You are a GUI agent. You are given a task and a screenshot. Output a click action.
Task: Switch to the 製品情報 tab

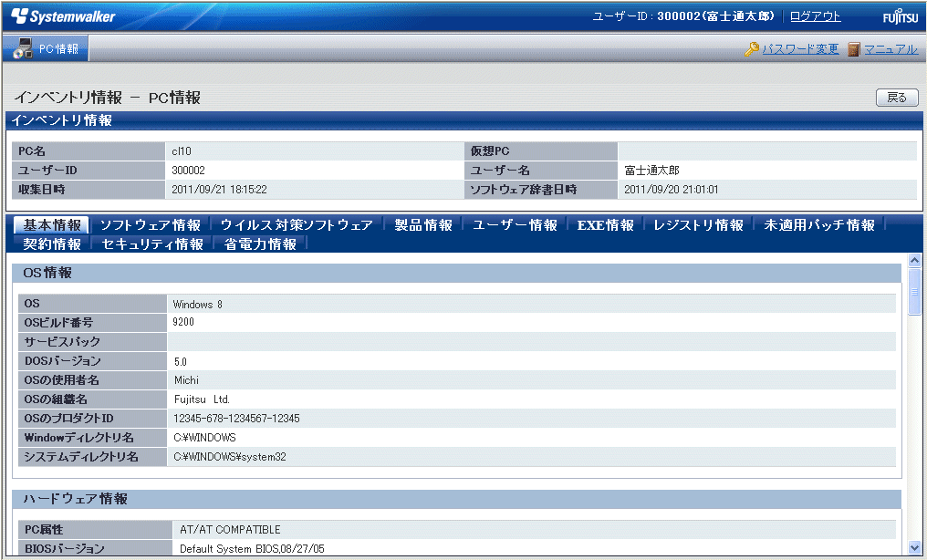[423, 225]
